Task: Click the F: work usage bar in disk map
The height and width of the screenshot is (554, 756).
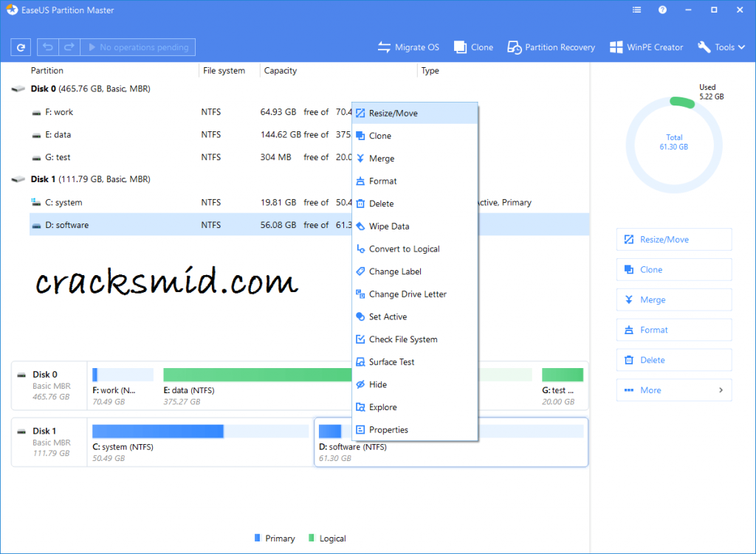Action: pyautogui.click(x=123, y=374)
